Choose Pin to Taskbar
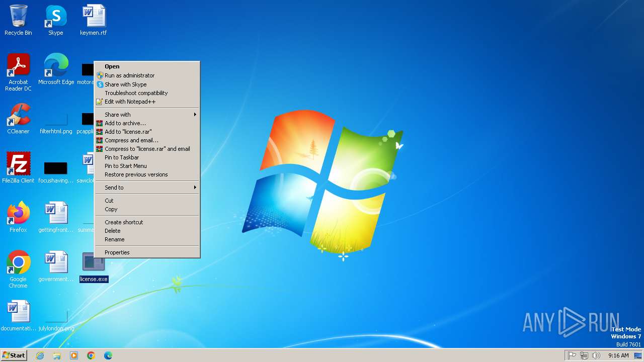Image resolution: width=644 pixels, height=362 pixels. coord(147,157)
